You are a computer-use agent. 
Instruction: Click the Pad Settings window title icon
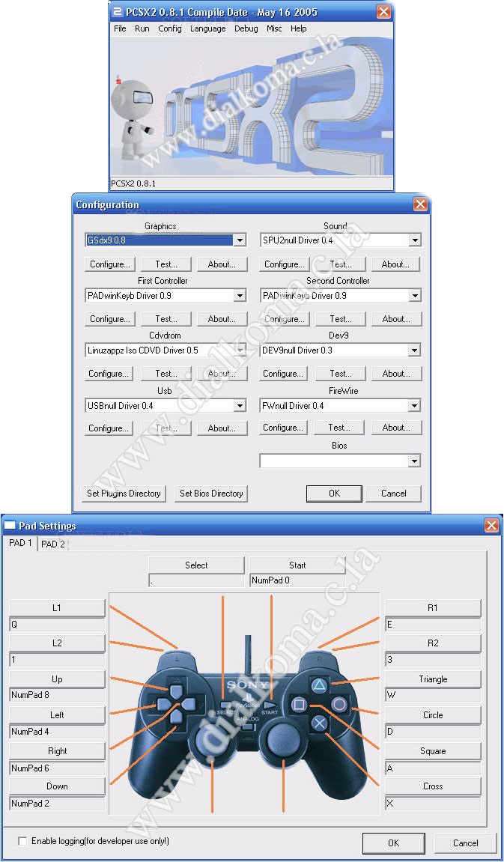(10, 526)
